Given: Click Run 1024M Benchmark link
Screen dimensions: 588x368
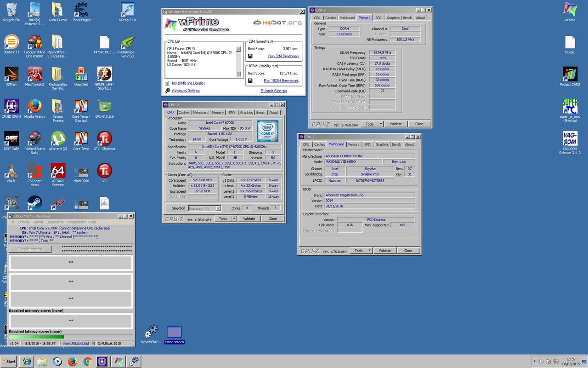Looking at the screenshot, I should [281, 80].
